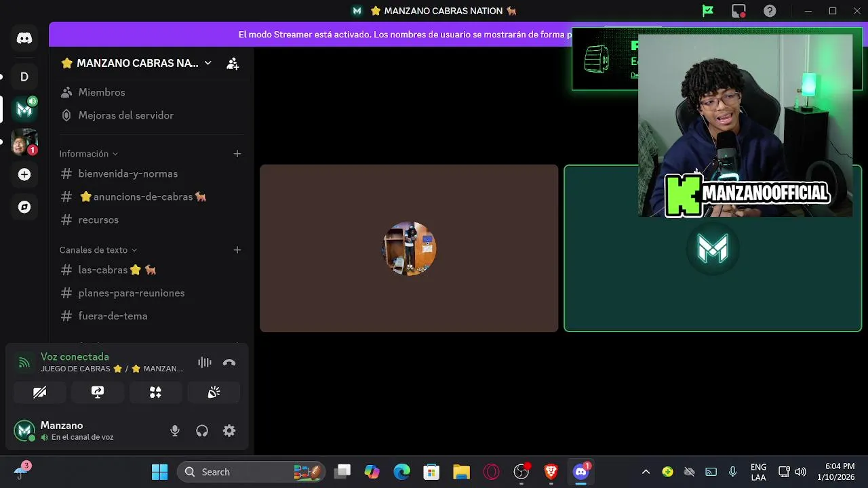Image resolution: width=868 pixels, height=488 pixels.
Task: Open the fuera-de-tema channel
Action: click(x=151, y=316)
